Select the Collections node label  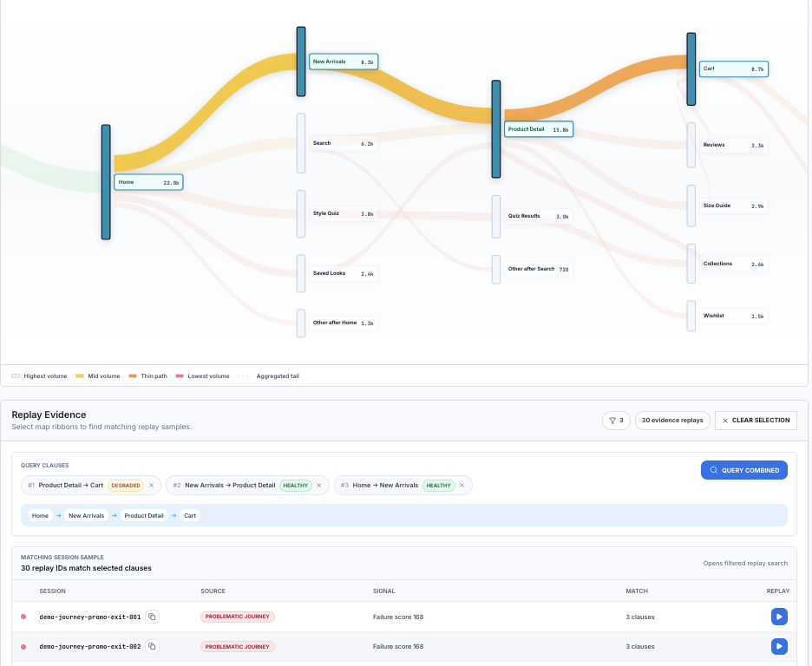[733, 264]
